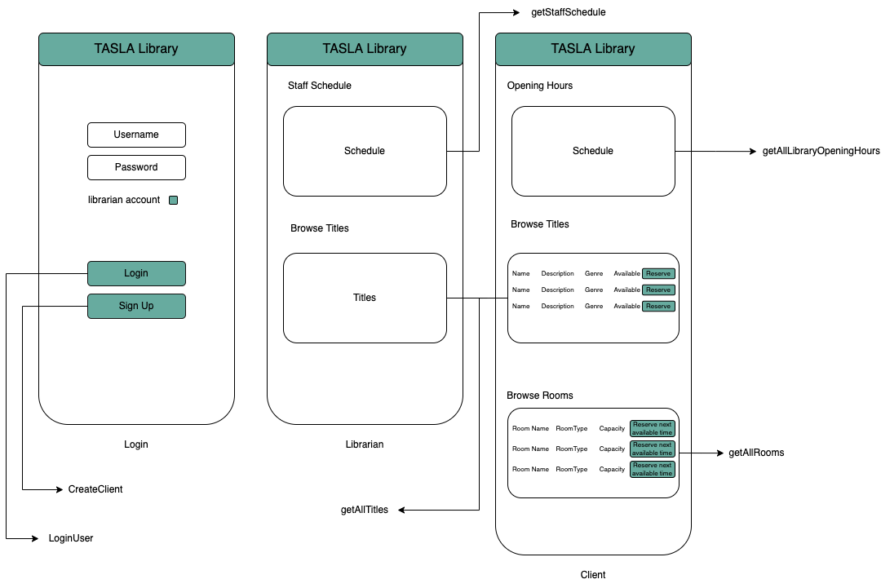This screenshot has width=881, height=588.
Task: Select the getAllTitles label
Action: (x=365, y=509)
